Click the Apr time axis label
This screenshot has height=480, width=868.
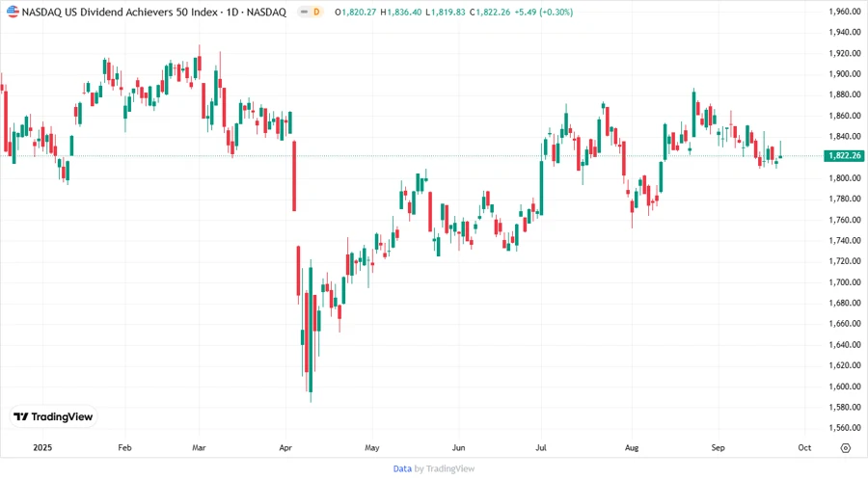(285, 448)
